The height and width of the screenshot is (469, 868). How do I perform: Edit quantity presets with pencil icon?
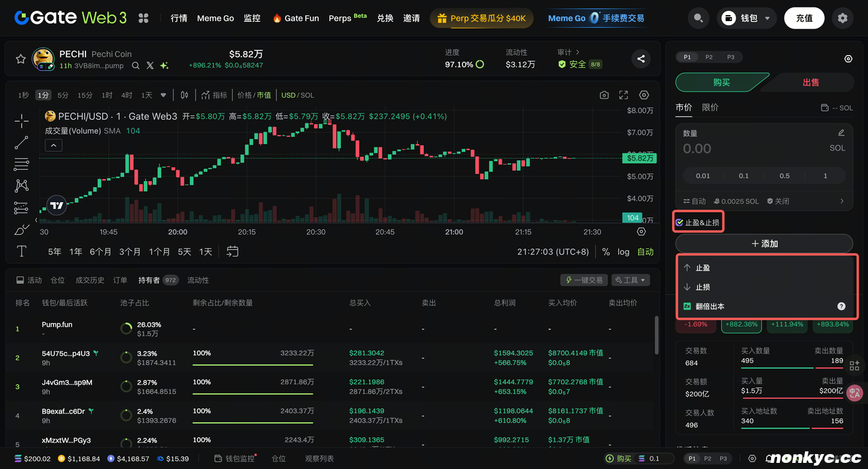(842, 133)
